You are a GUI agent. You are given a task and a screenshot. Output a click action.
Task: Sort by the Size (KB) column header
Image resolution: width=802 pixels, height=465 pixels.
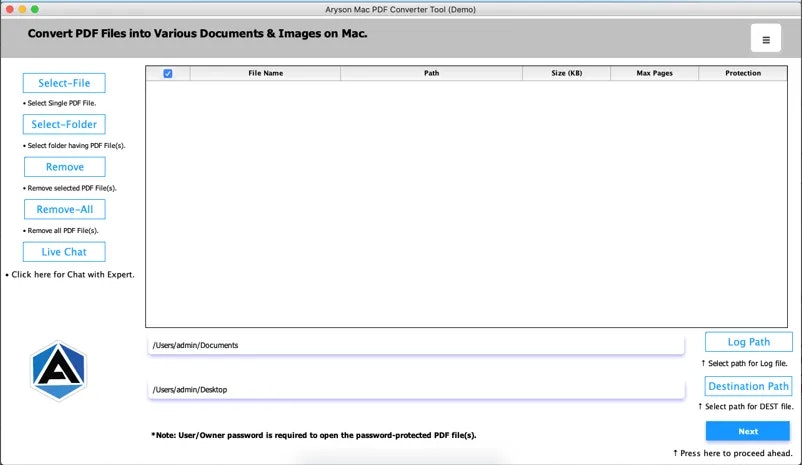pos(566,73)
